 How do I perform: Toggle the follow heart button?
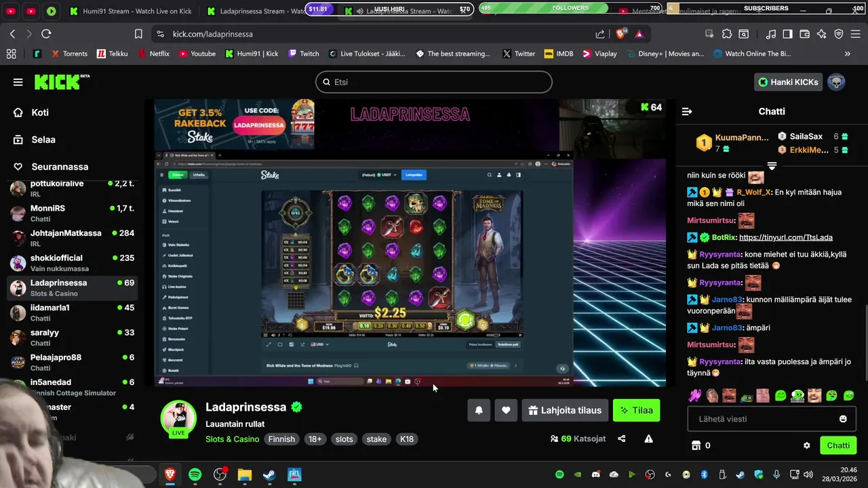point(506,410)
